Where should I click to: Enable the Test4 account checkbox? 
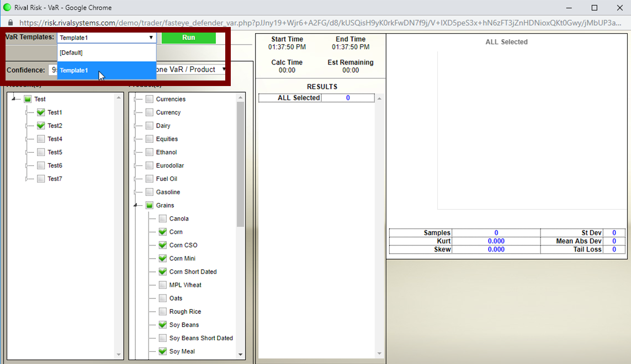41,139
